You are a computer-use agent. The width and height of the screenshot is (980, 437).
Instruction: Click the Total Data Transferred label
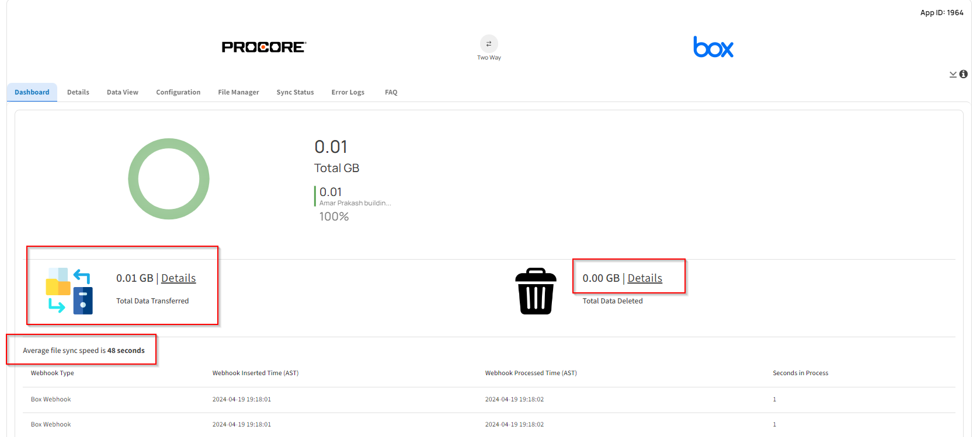(x=152, y=301)
